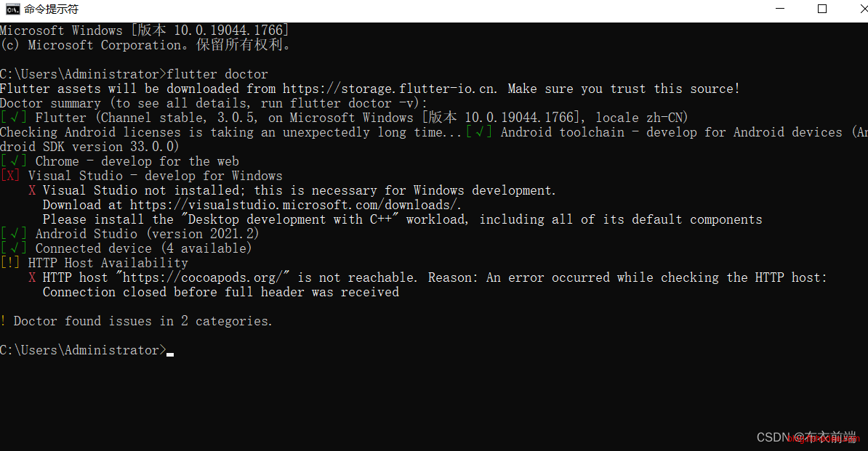Click the green check mark beside Flutter
Viewport: 868px width, 451px height.
(x=14, y=118)
